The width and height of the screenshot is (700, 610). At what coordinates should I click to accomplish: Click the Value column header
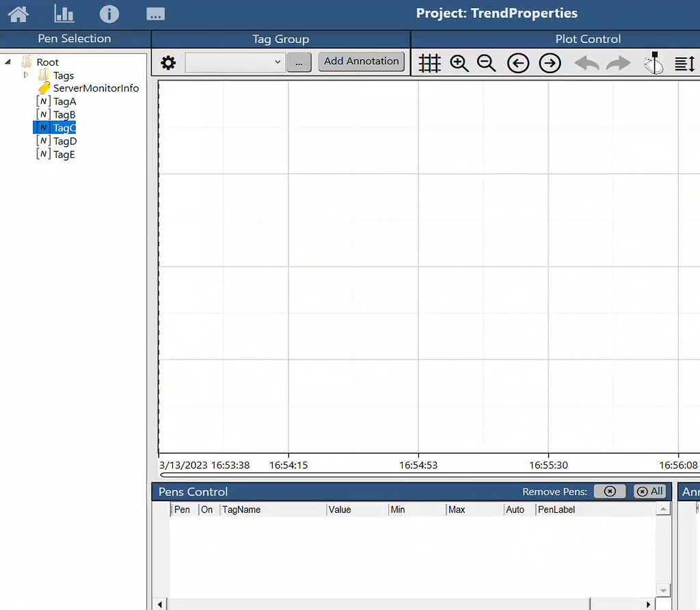coord(357,509)
